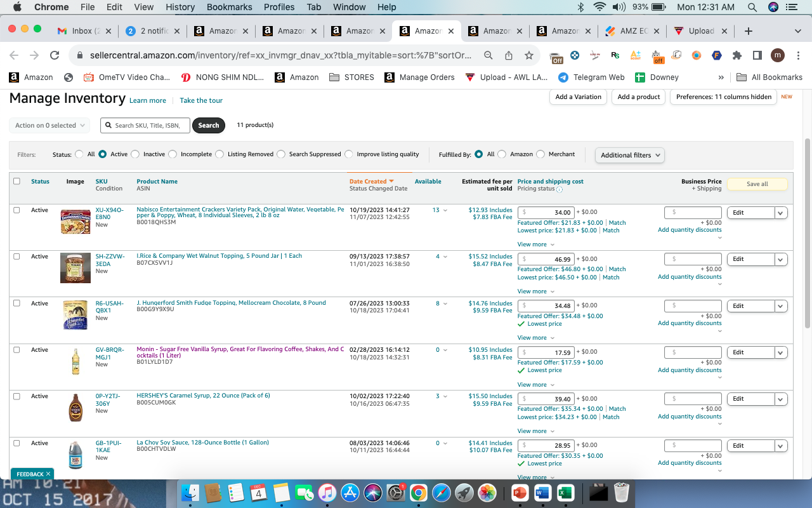Open the Chrome Extensions puzzle icon
Viewport: 812px width, 508px height.
click(737, 55)
